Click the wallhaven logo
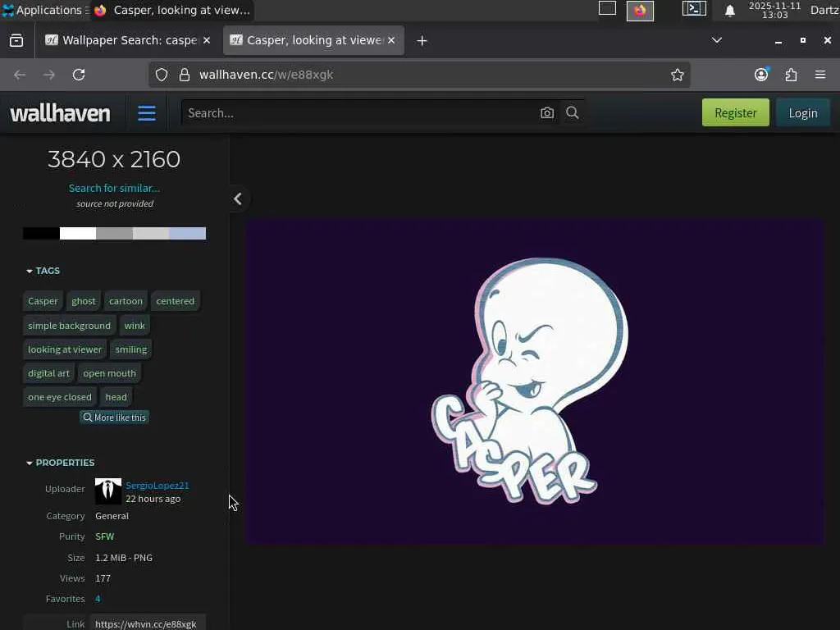Screen dimensions: 840x630 pos(61,113)
